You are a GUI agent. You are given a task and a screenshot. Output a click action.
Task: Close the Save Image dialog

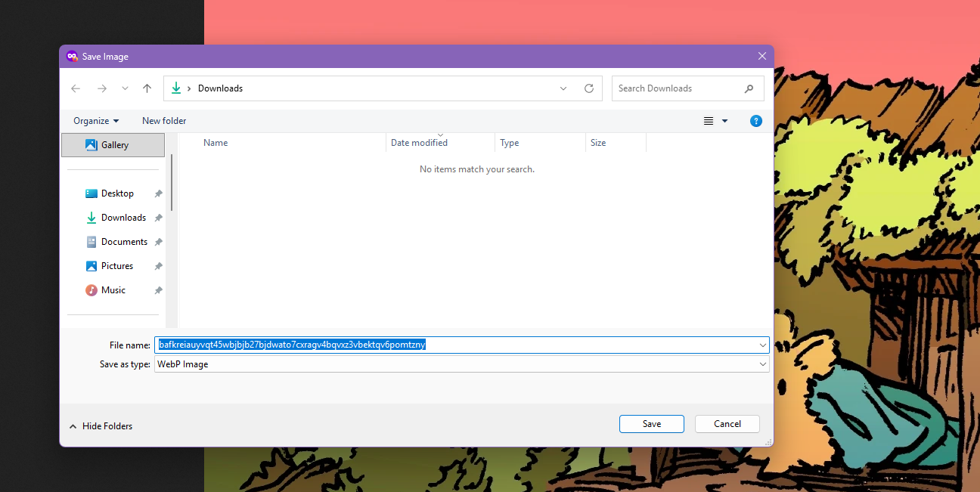tap(762, 57)
